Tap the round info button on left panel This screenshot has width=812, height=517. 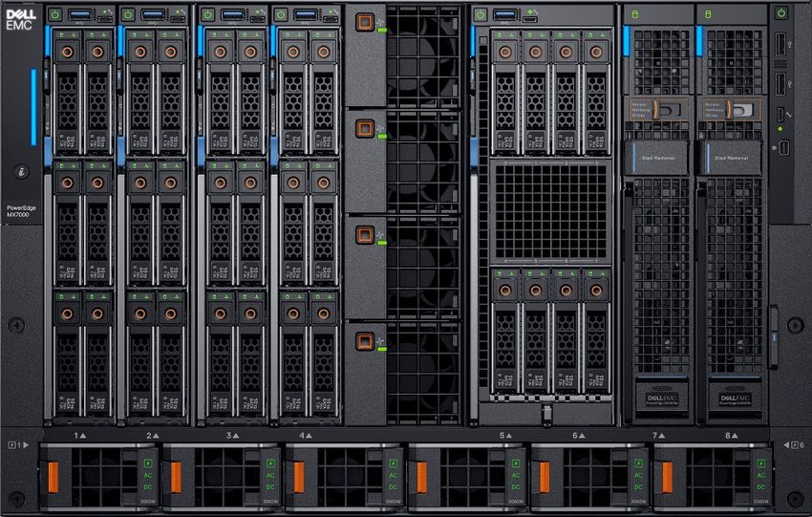coord(21,171)
